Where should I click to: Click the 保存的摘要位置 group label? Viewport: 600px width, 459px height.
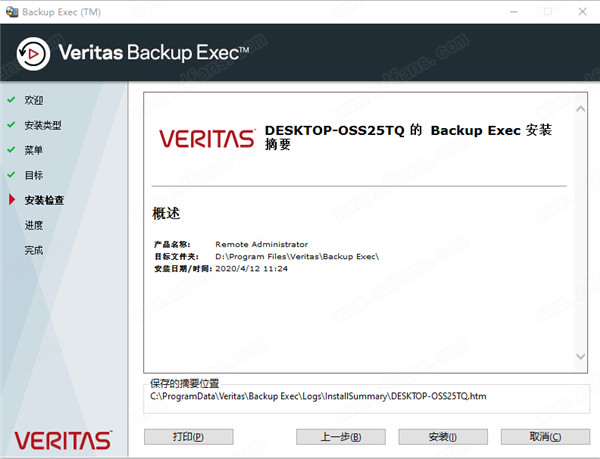click(184, 383)
